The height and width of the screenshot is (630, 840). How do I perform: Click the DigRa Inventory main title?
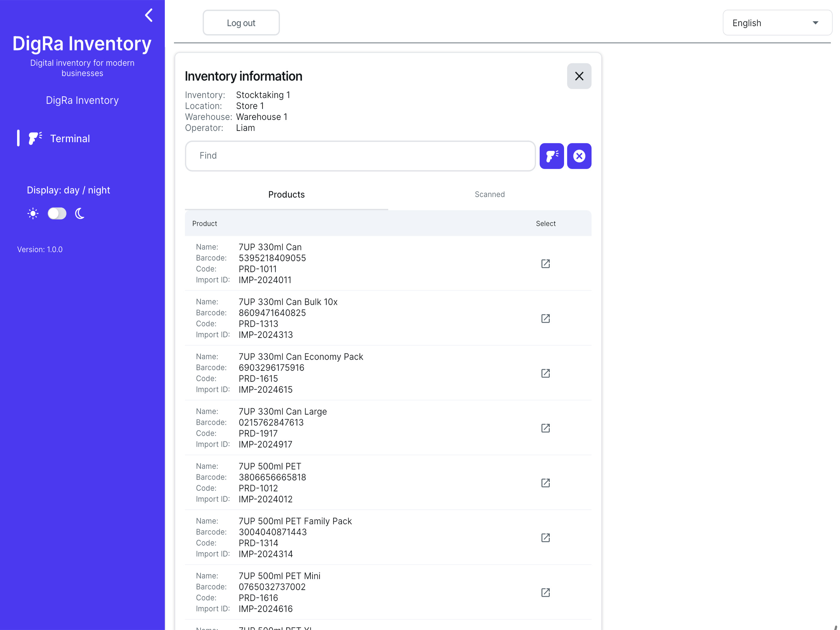click(82, 43)
